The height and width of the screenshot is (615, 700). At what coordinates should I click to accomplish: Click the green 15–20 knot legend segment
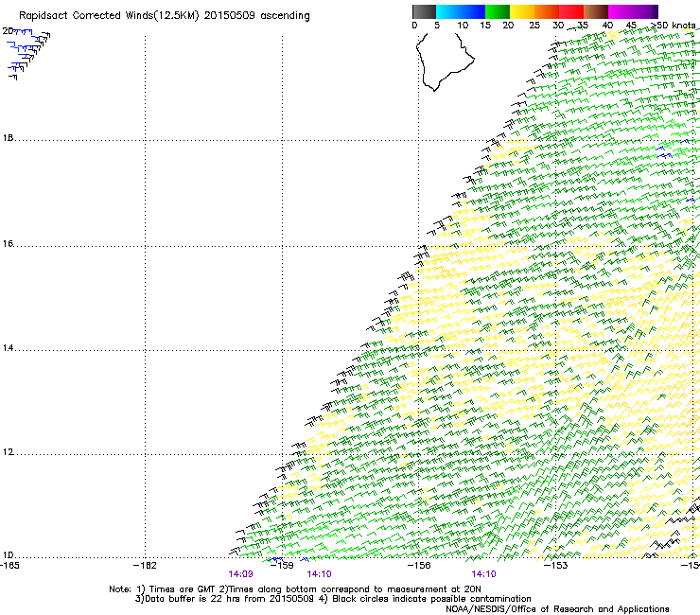tap(498, 11)
